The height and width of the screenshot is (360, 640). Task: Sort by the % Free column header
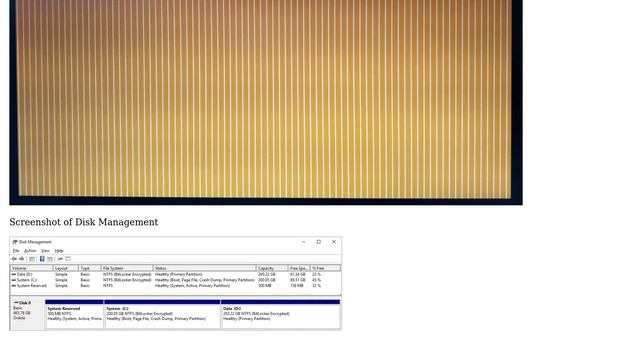click(325, 268)
